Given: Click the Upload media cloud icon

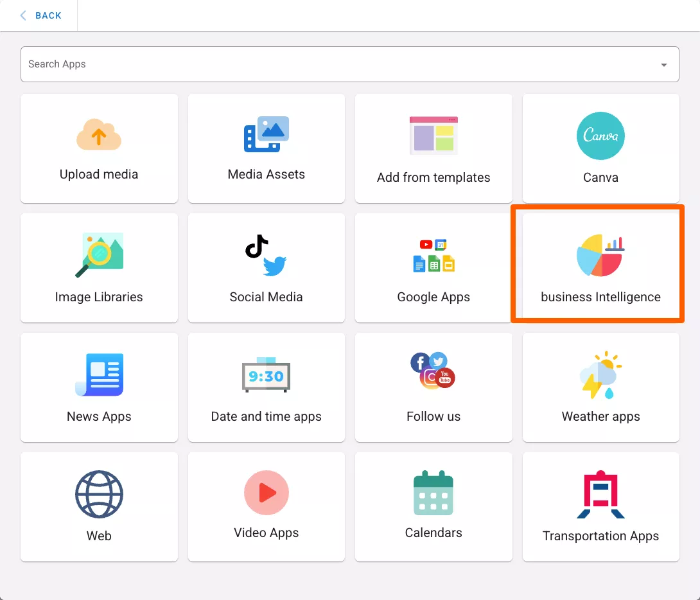Looking at the screenshot, I should click(99, 135).
